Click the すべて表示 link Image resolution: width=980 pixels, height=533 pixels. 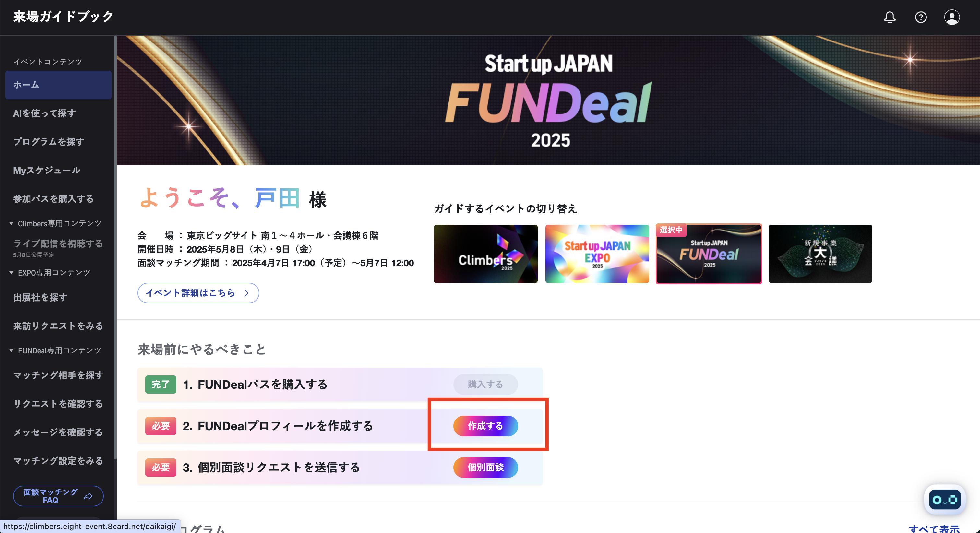pos(934,528)
